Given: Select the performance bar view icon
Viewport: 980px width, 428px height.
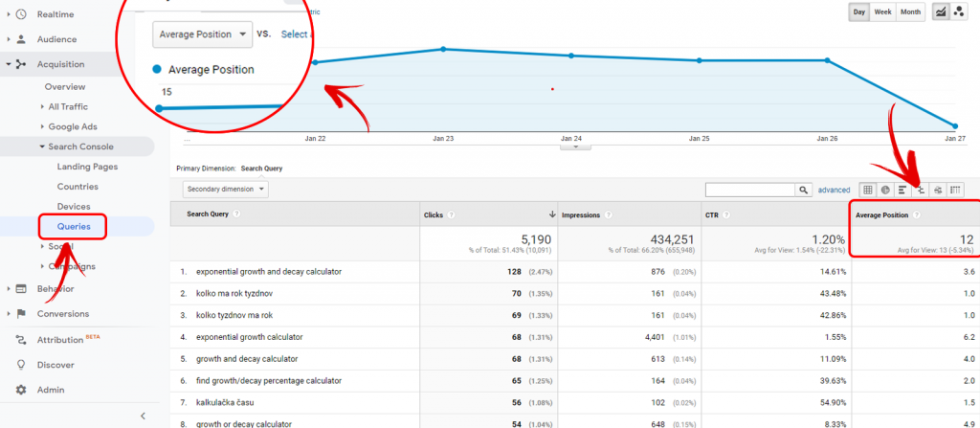Looking at the screenshot, I should [902, 190].
